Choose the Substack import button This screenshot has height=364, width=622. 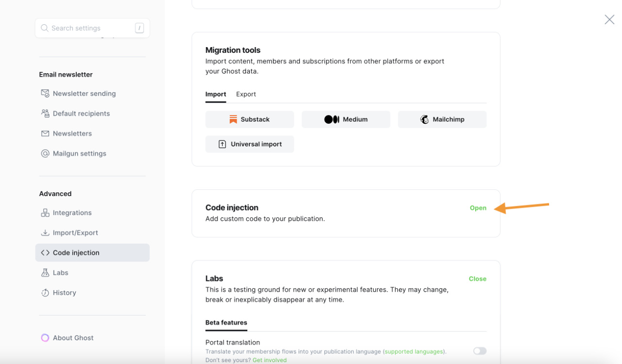click(x=249, y=119)
